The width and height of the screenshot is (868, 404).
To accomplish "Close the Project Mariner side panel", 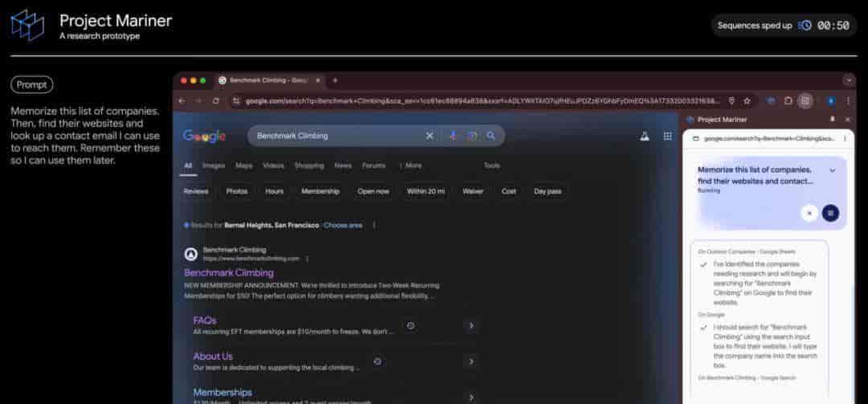I will (848, 120).
